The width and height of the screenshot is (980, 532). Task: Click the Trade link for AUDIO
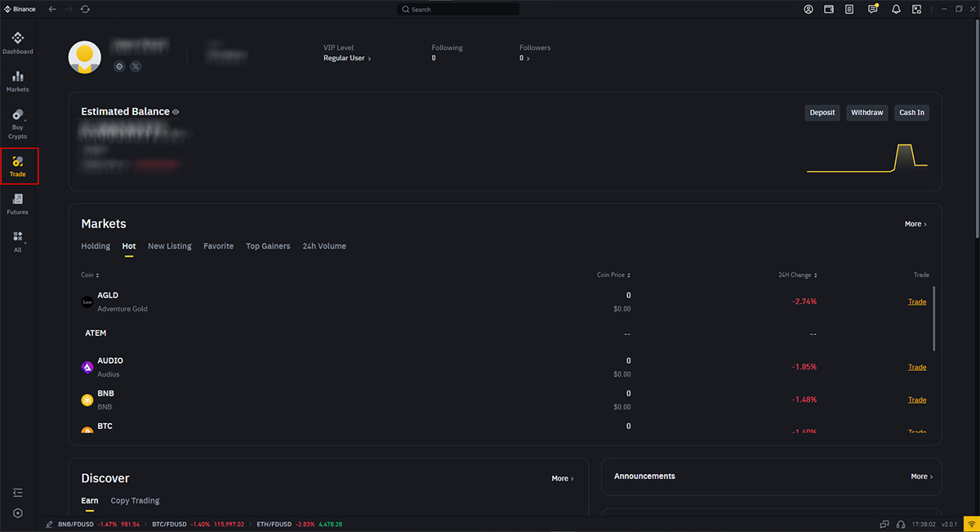coord(917,367)
